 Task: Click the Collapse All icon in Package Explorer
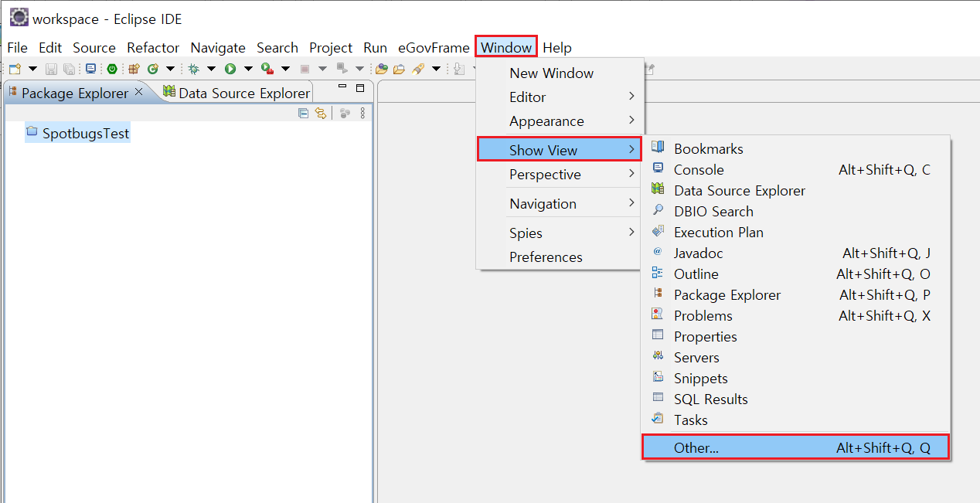pyautogui.click(x=303, y=114)
